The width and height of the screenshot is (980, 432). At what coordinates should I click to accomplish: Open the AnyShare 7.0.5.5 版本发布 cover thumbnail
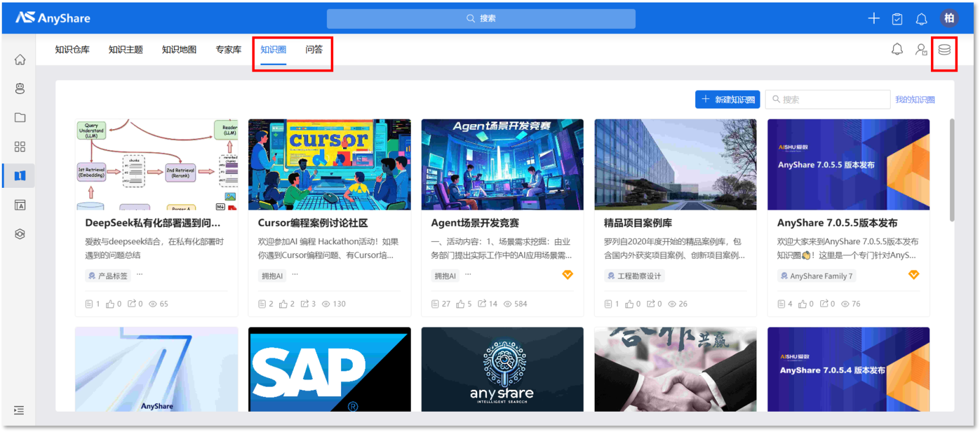(x=848, y=165)
